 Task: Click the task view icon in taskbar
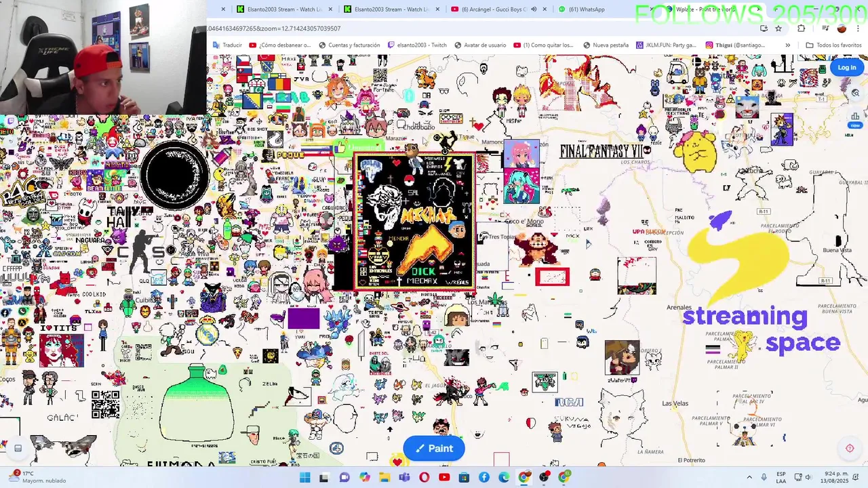click(x=324, y=478)
